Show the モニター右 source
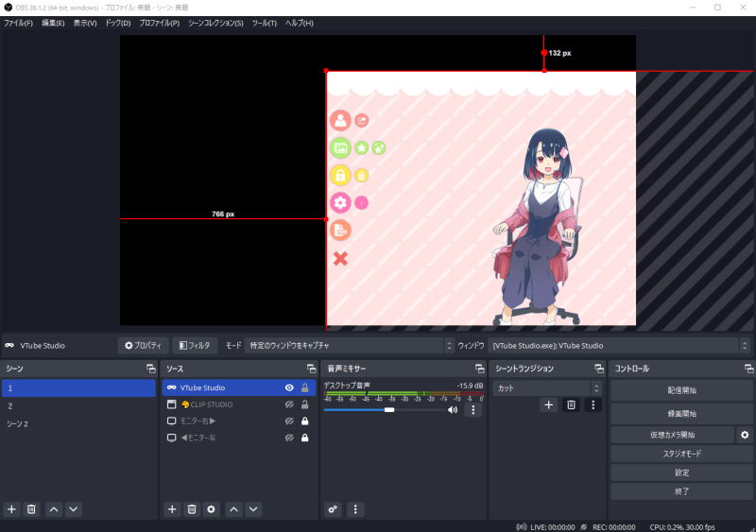 (289, 421)
